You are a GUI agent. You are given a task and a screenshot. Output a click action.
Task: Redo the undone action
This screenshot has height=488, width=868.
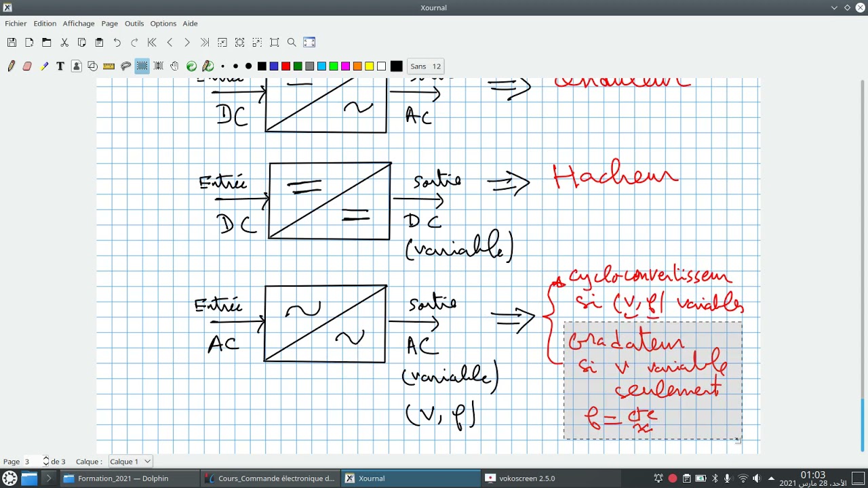pyautogui.click(x=134, y=42)
